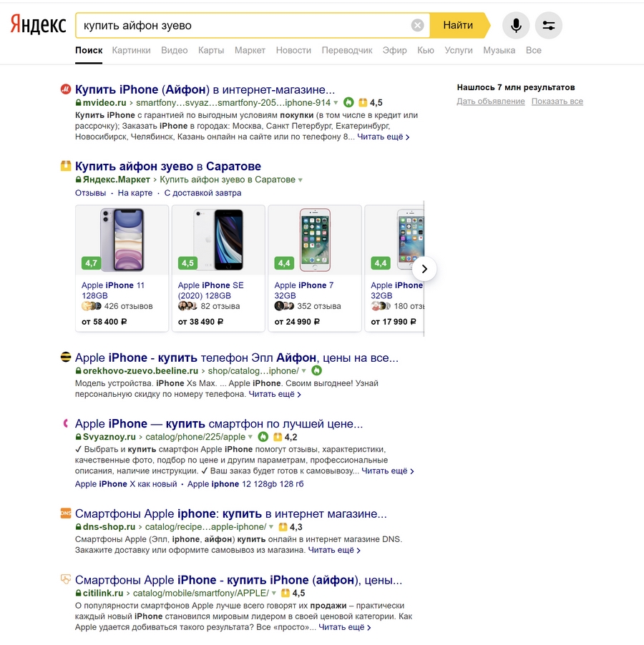Click the green turbo icon on the Svyaznoy result
This screenshot has height=645, width=644.
pyautogui.click(x=263, y=436)
